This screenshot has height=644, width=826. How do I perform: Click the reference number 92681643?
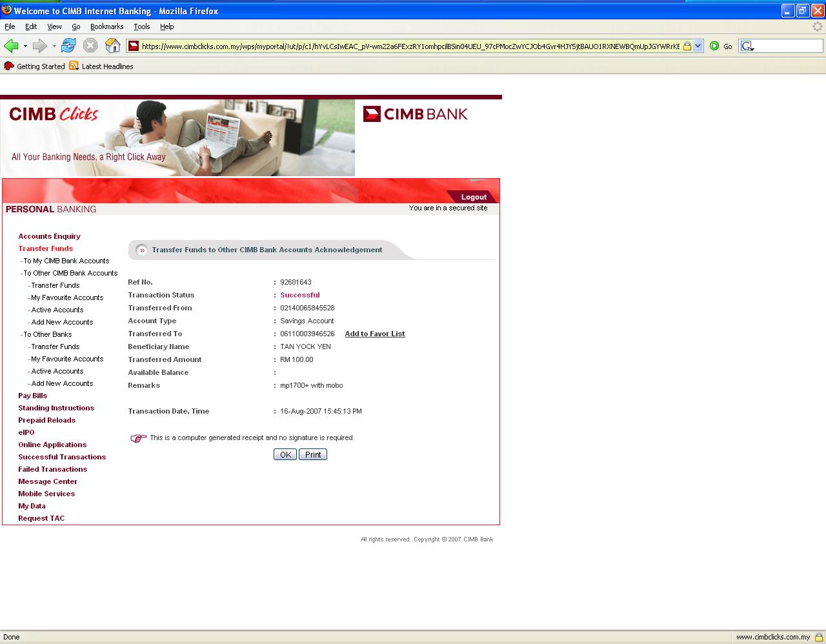pyautogui.click(x=296, y=282)
